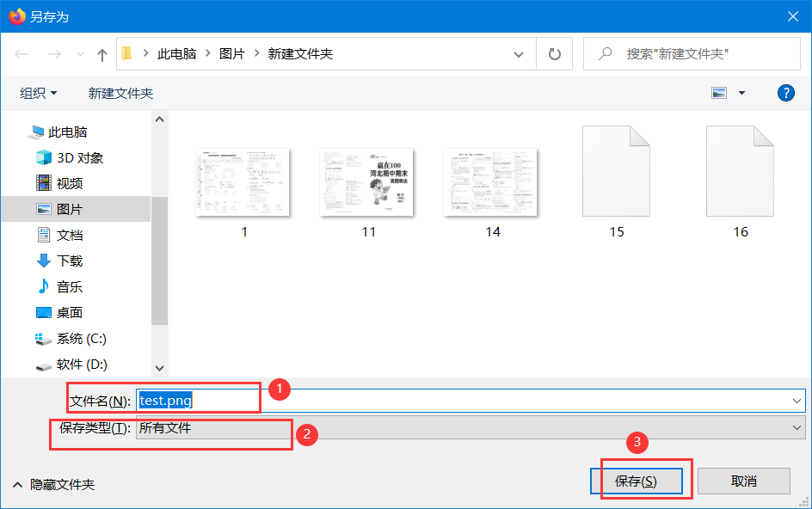Click the search magnifier icon
Image resolution: width=812 pixels, height=509 pixels.
pyautogui.click(x=605, y=53)
